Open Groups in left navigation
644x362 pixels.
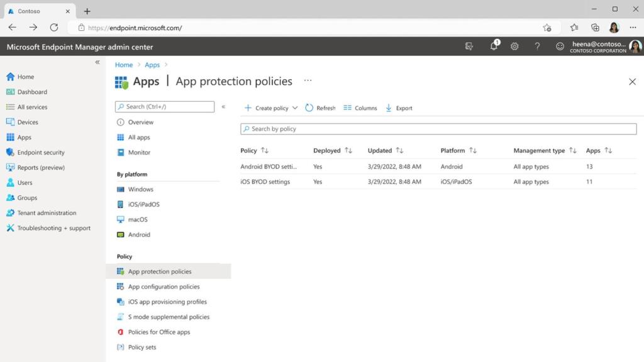pyautogui.click(x=22, y=198)
